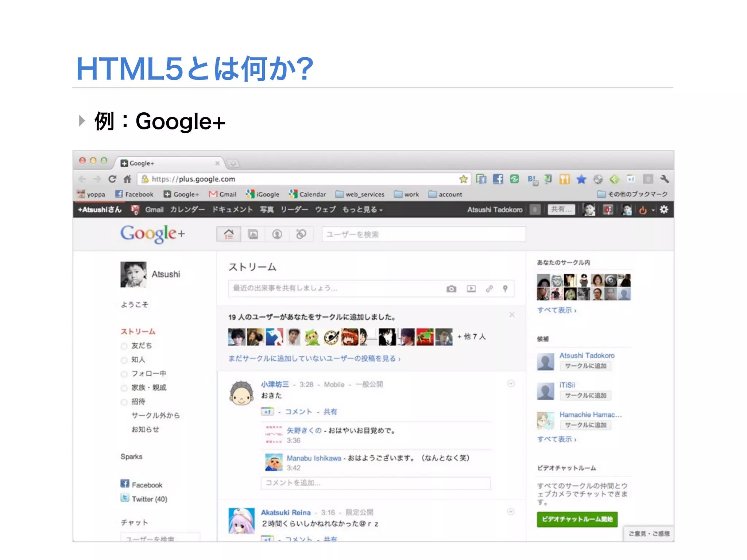The height and width of the screenshot is (560, 747).
Task: Select the 知人 circle radio button
Action: [x=124, y=360]
